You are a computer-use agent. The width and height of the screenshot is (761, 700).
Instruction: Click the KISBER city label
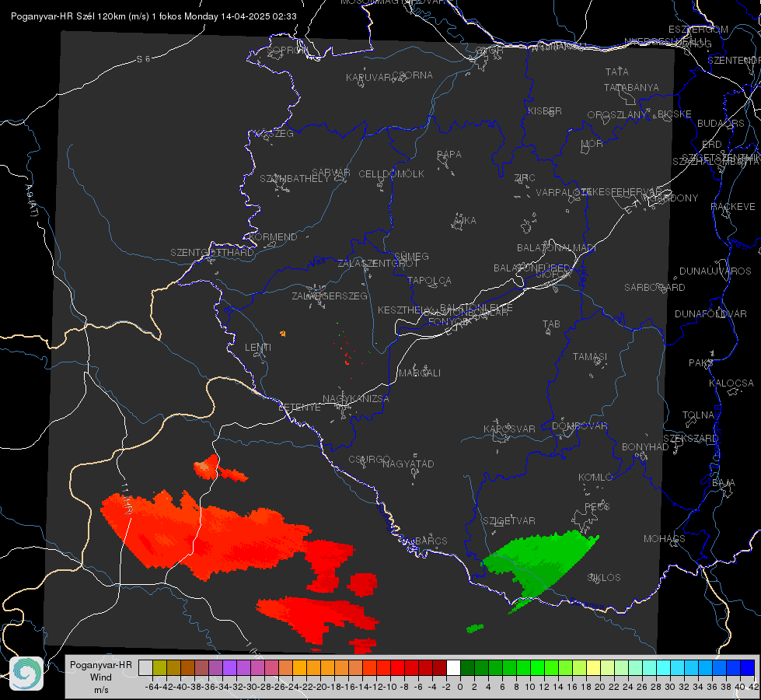(x=545, y=110)
